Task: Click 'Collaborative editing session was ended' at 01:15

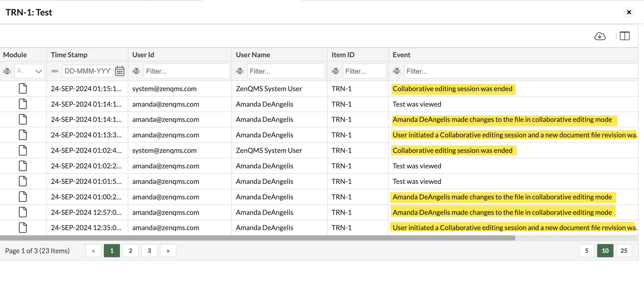Action: [453, 89]
